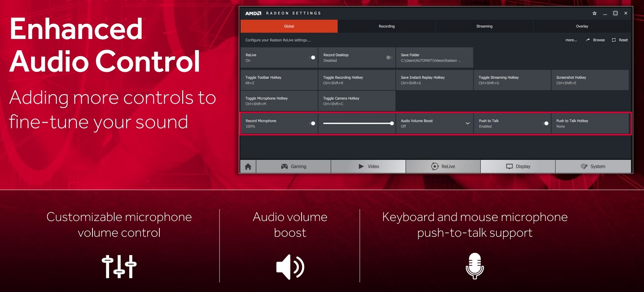This screenshot has width=644, height=292.
Task: Edit the Screenshot Hotkey tile
Action: [590, 80]
